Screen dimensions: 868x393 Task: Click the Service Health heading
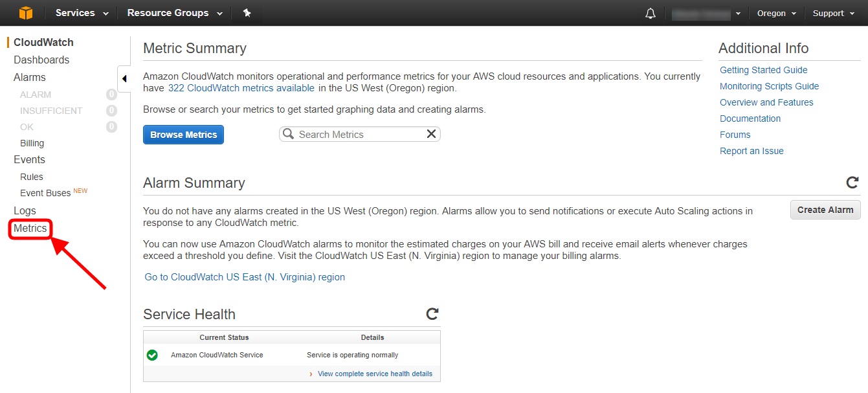point(189,314)
